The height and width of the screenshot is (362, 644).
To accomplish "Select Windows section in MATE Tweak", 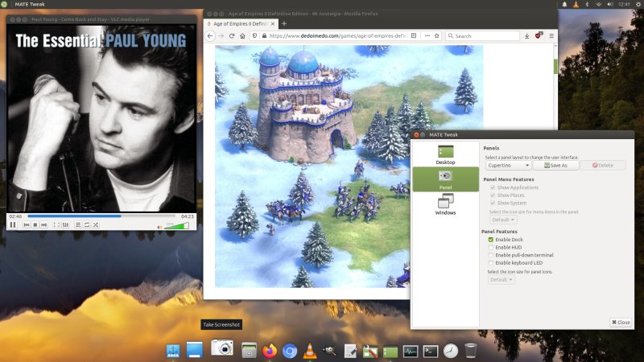I will pos(446,204).
